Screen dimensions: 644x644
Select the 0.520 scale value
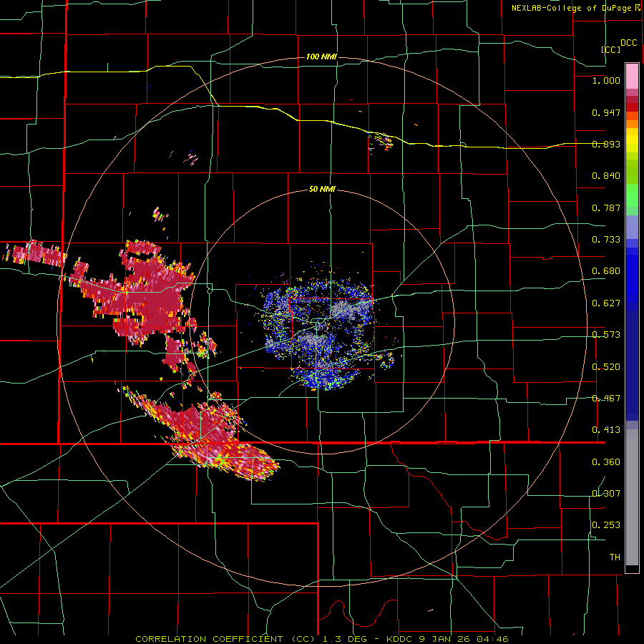606,367
